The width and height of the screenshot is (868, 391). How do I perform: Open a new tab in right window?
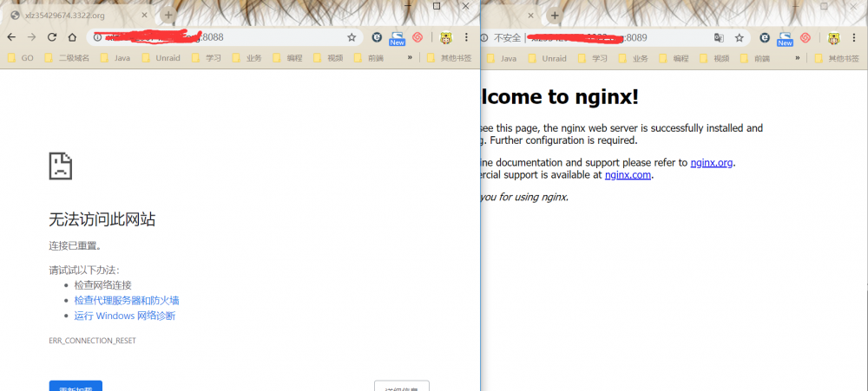pyautogui.click(x=555, y=15)
